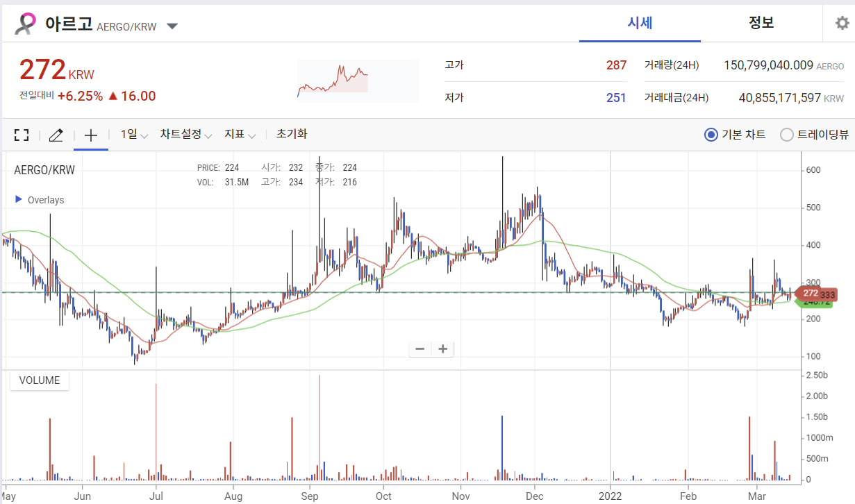Viewport: 855px width, 504px height.
Task: Click the AERGO coin logo
Action: [25, 23]
